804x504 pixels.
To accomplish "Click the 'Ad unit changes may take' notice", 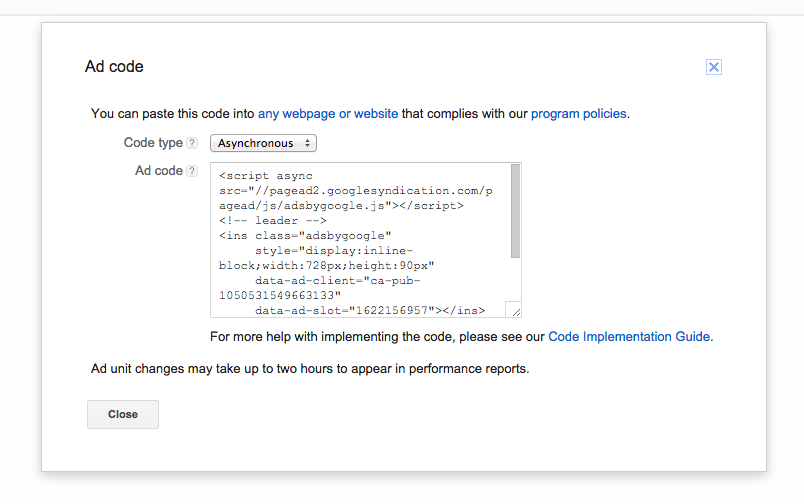I will click(x=310, y=369).
